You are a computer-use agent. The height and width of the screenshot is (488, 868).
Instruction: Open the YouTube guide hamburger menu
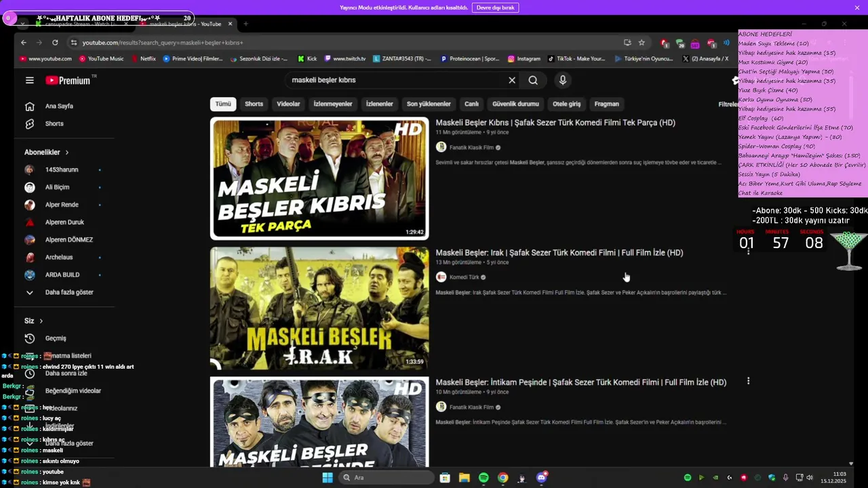(x=30, y=80)
